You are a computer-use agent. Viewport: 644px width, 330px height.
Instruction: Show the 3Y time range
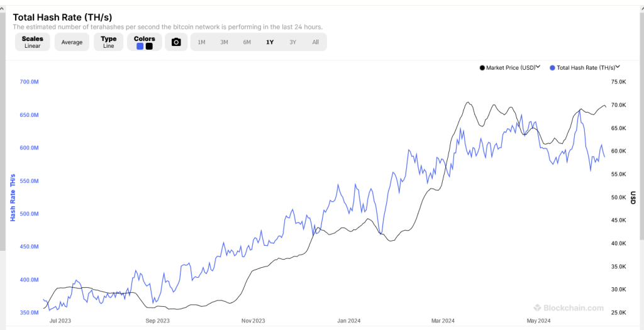pos(292,42)
